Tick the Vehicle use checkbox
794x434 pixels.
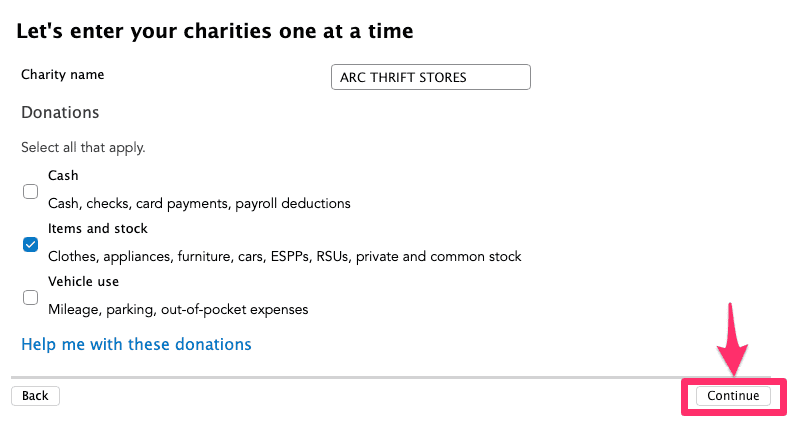31,297
